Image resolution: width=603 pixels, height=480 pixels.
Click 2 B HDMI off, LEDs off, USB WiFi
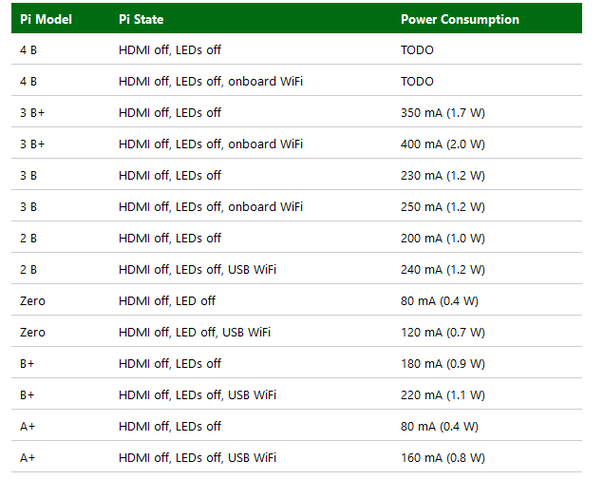(x=198, y=270)
